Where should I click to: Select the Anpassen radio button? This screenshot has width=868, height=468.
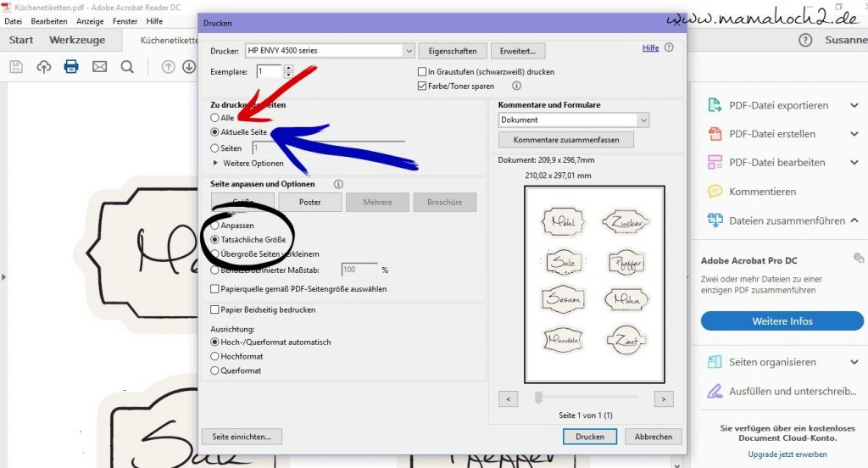coord(214,226)
